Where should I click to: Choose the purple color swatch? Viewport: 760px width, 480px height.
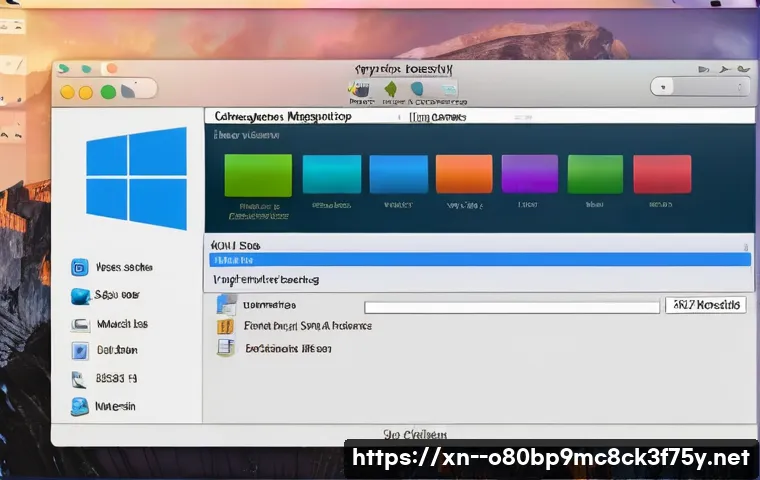pyautogui.click(x=530, y=174)
